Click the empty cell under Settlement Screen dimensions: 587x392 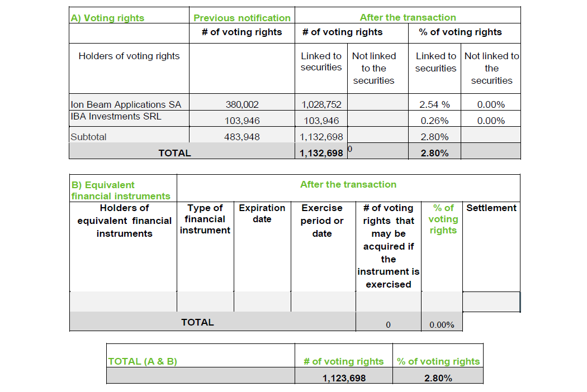491,302
